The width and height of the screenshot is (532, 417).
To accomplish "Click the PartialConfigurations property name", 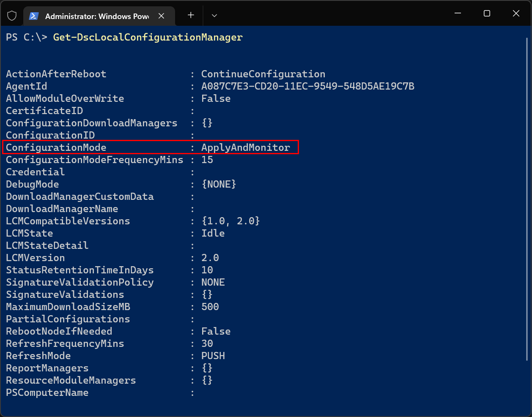I will 68,319.
